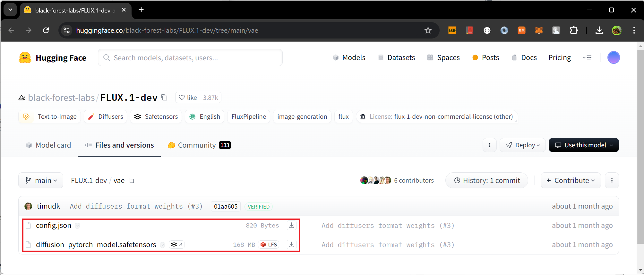
Task: Copy the FLUX.1-dev model name
Action: pos(164,98)
